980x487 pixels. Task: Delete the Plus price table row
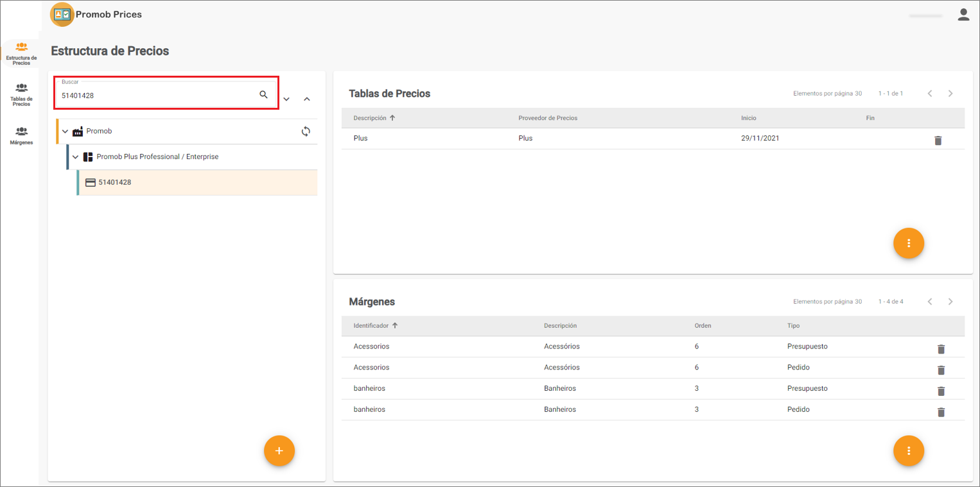(938, 141)
